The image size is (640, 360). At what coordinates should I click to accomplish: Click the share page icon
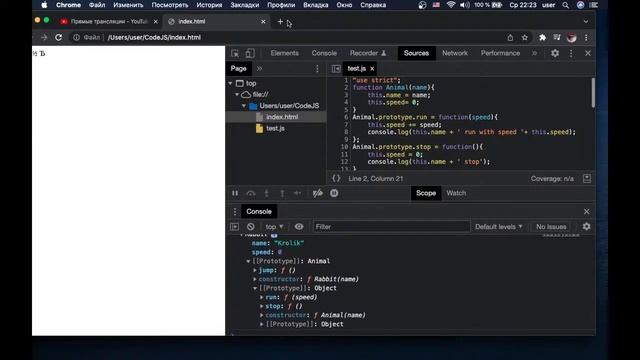(510, 37)
